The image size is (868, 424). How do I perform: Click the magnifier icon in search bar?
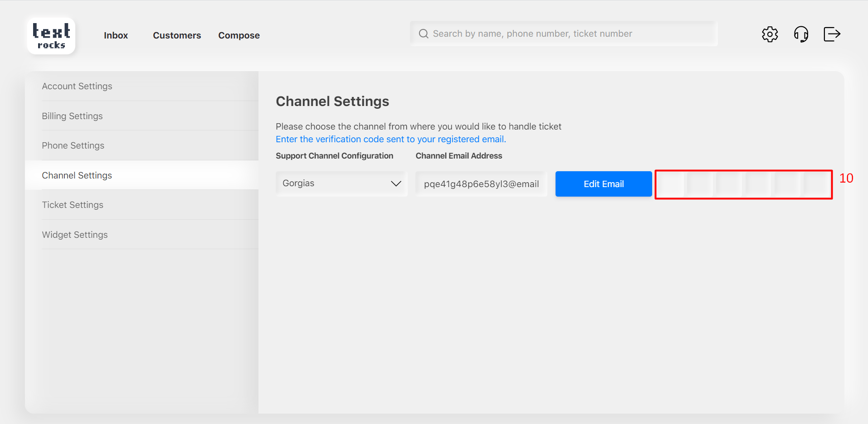pos(424,34)
